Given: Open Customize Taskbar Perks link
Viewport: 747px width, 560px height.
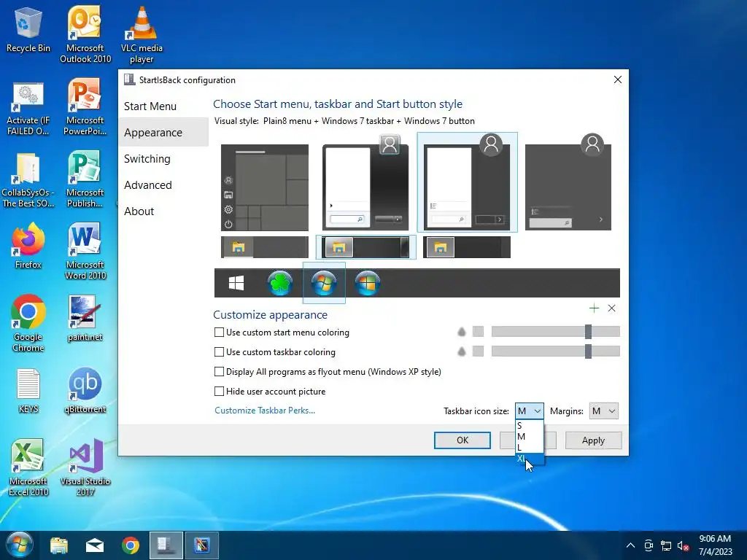Looking at the screenshot, I should (264, 411).
